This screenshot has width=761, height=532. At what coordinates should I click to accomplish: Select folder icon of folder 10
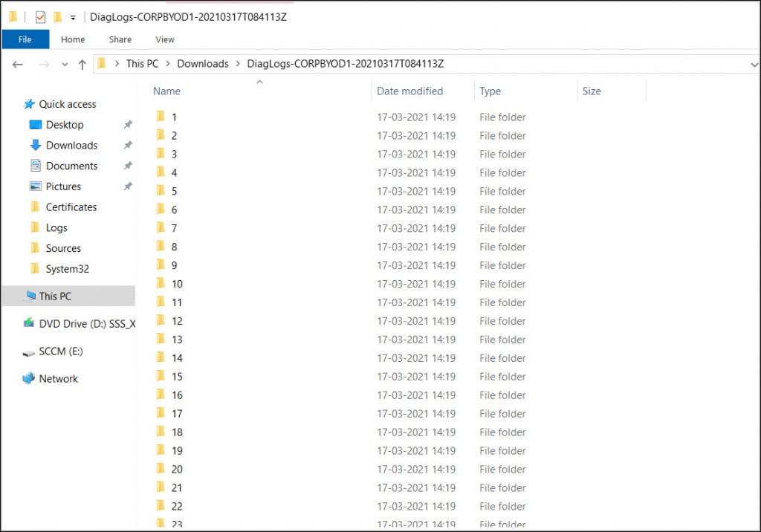click(x=161, y=283)
